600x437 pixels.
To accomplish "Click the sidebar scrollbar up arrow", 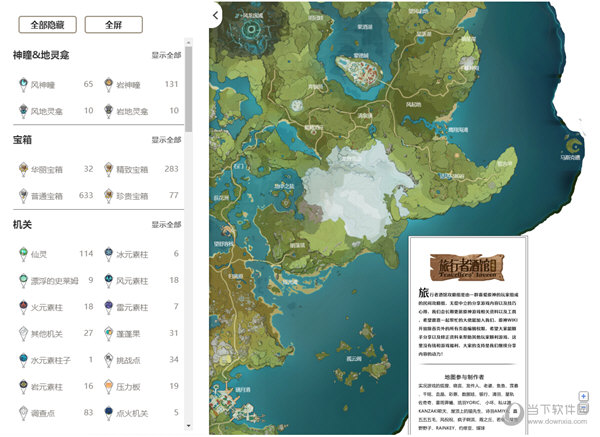I will point(188,42).
